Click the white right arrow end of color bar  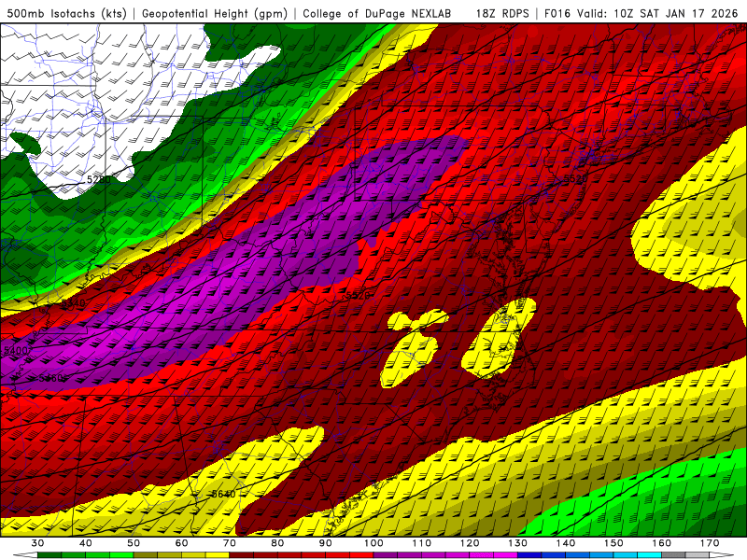[722, 555]
